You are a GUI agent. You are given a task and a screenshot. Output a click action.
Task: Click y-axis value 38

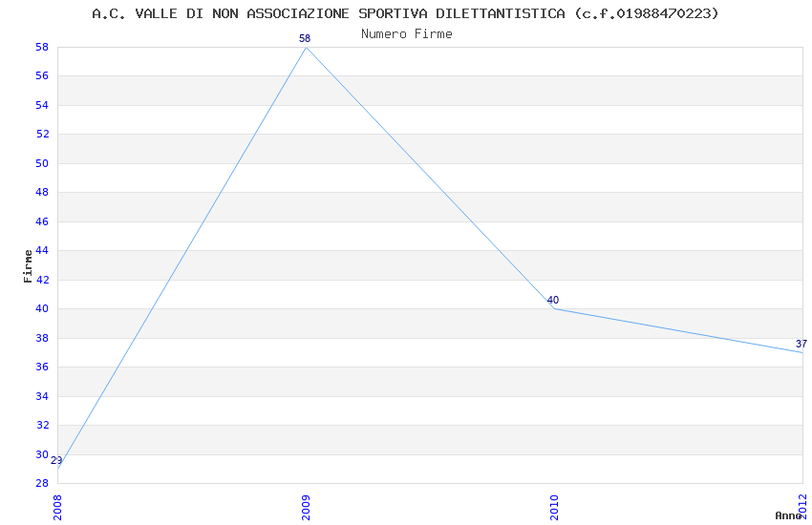[42, 338]
